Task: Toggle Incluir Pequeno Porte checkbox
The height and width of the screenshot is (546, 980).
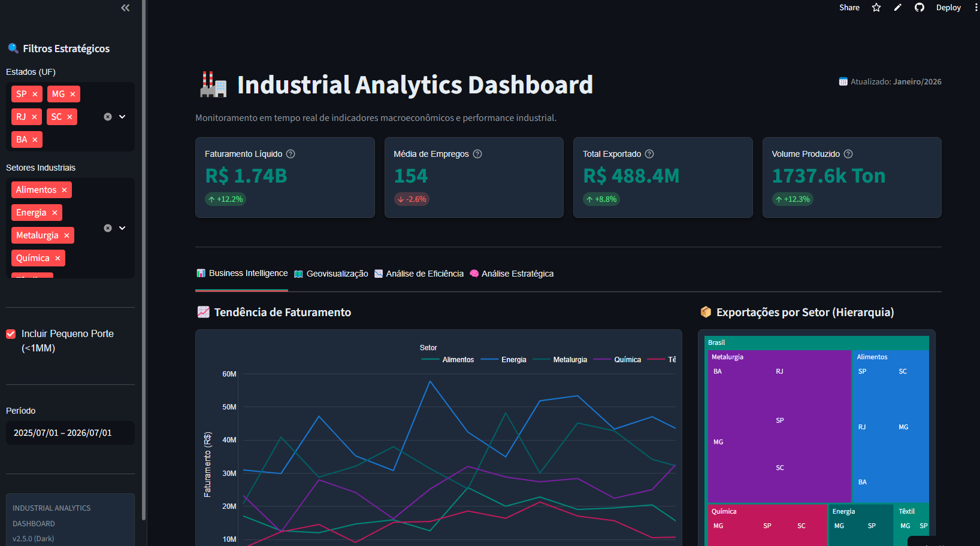Action: (11, 334)
